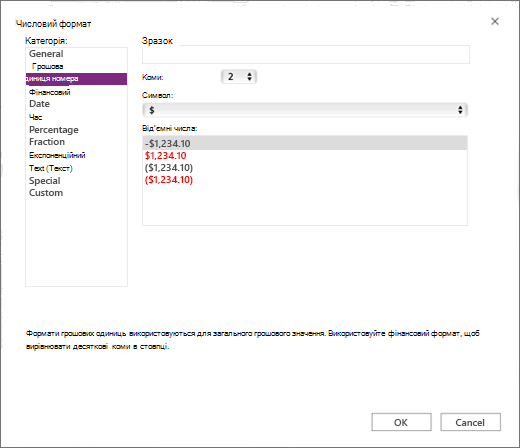Select black ($1,234.10) negative format
Viewport: 520px width, 448px height.
pos(169,168)
